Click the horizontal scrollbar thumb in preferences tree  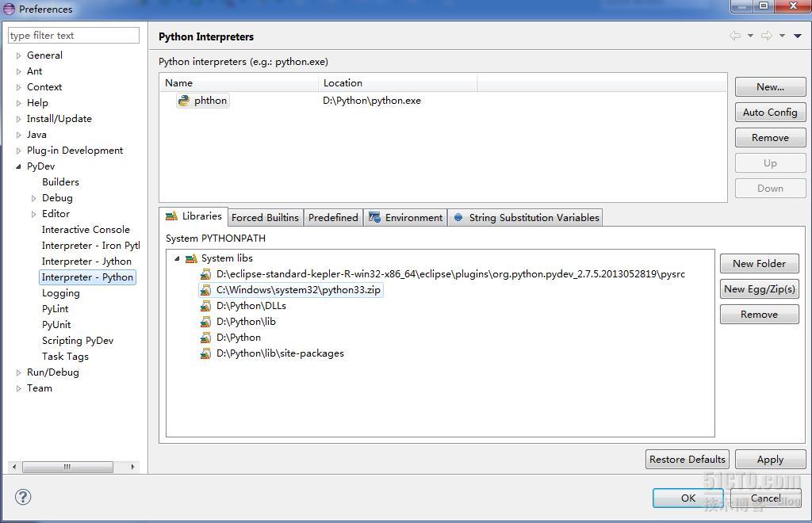tap(68, 467)
